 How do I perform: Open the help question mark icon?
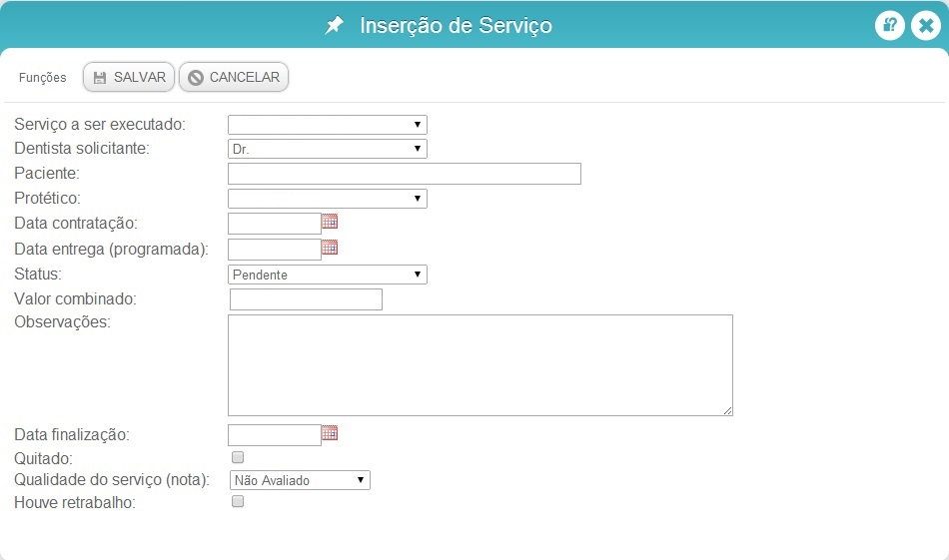click(x=889, y=25)
